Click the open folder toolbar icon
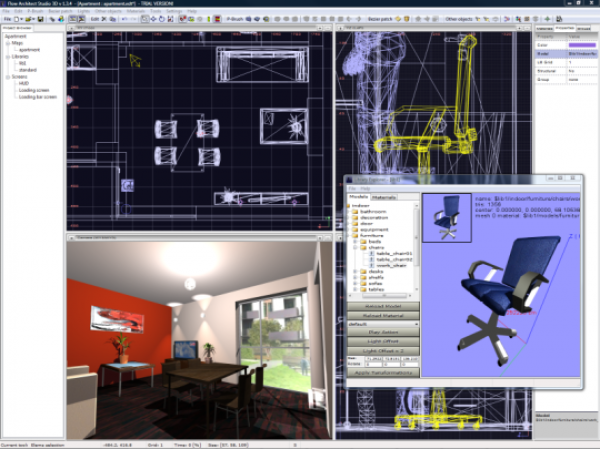This screenshot has width=600, height=449. [28, 19]
